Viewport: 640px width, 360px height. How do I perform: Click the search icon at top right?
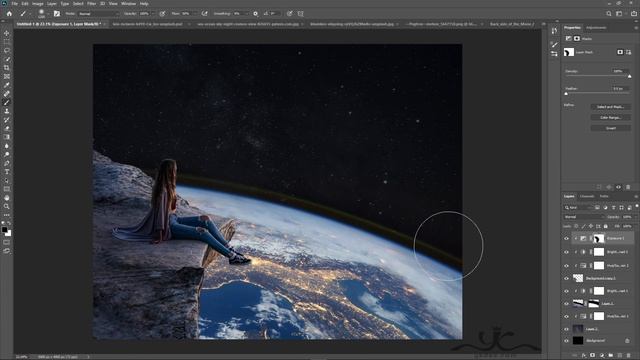(609, 13)
